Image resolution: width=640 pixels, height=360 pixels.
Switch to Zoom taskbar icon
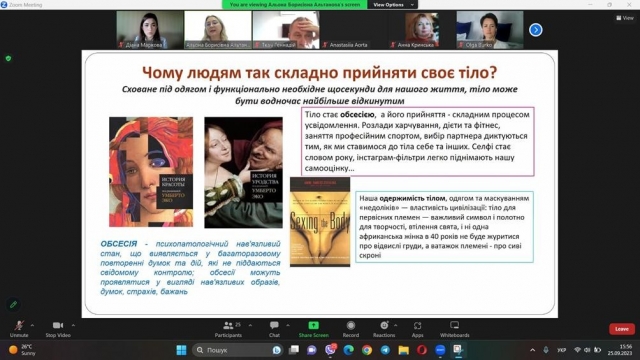pos(440,350)
